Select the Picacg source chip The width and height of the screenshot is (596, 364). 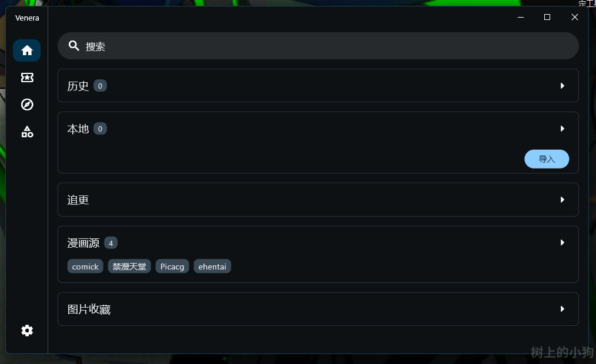click(x=172, y=267)
